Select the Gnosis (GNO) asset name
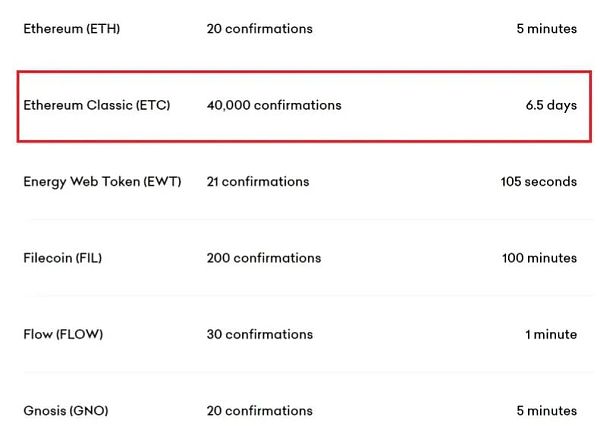Image resolution: width=600 pixels, height=426 pixels. 66,411
